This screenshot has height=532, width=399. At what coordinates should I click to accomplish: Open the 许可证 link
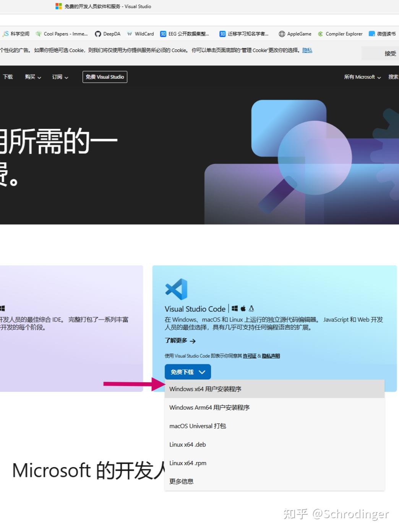(249, 356)
